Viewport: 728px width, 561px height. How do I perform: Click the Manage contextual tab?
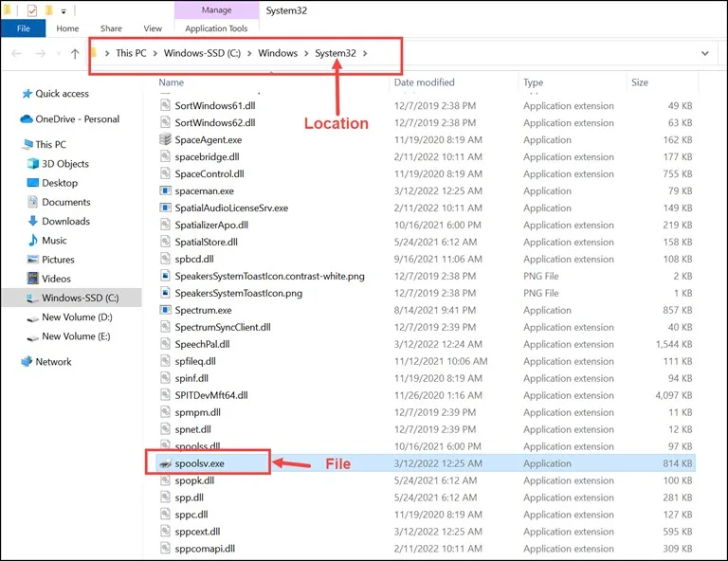[x=216, y=10]
